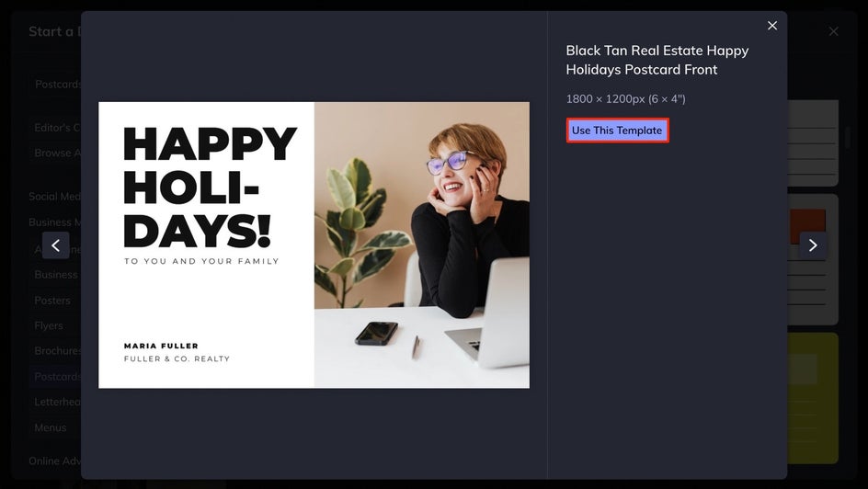
Task: Select Posters in the category sidebar
Action: point(52,301)
